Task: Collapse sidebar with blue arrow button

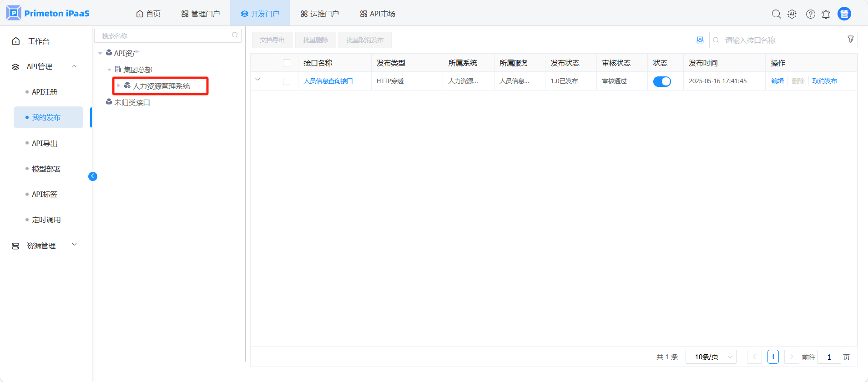Action: (93, 176)
